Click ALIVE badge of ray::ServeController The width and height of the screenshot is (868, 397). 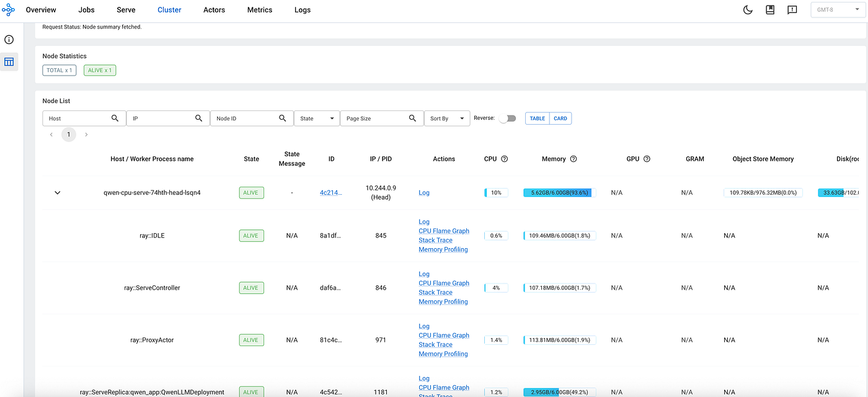tap(251, 288)
